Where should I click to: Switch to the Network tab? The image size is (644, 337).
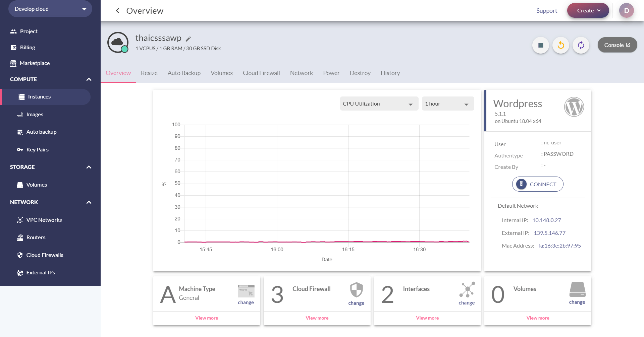[x=302, y=73]
